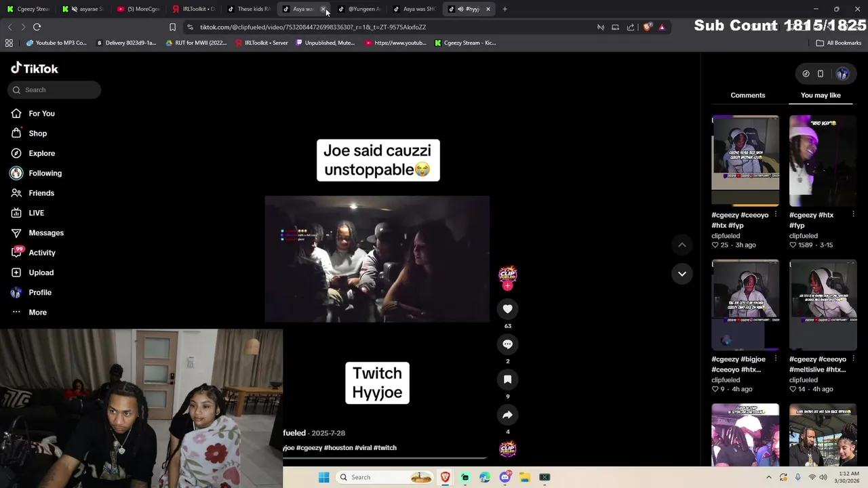Open the Upload page
This screenshot has width=868, height=488.
(x=41, y=272)
